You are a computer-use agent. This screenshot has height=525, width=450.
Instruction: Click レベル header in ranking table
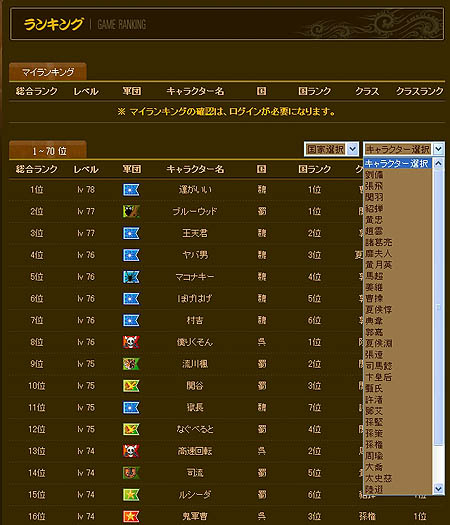click(x=86, y=169)
